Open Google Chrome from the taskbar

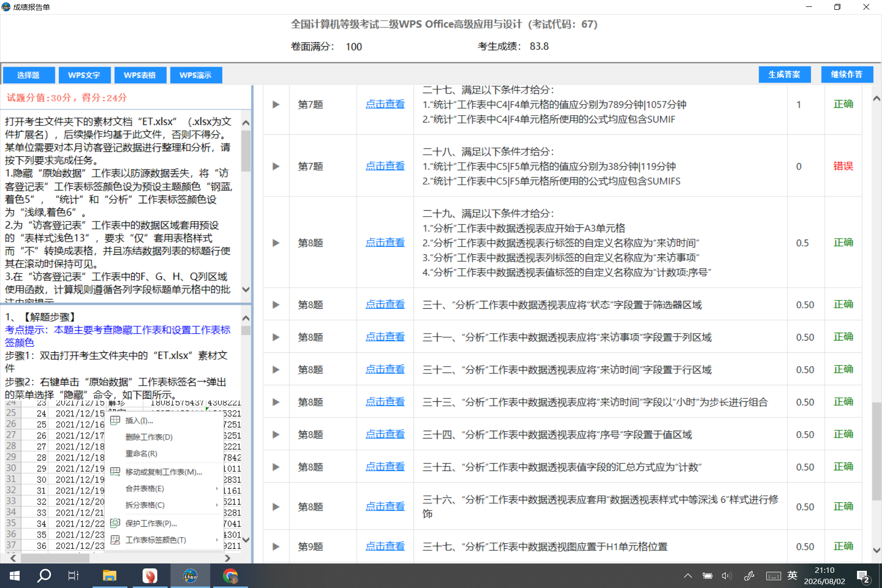click(230, 576)
